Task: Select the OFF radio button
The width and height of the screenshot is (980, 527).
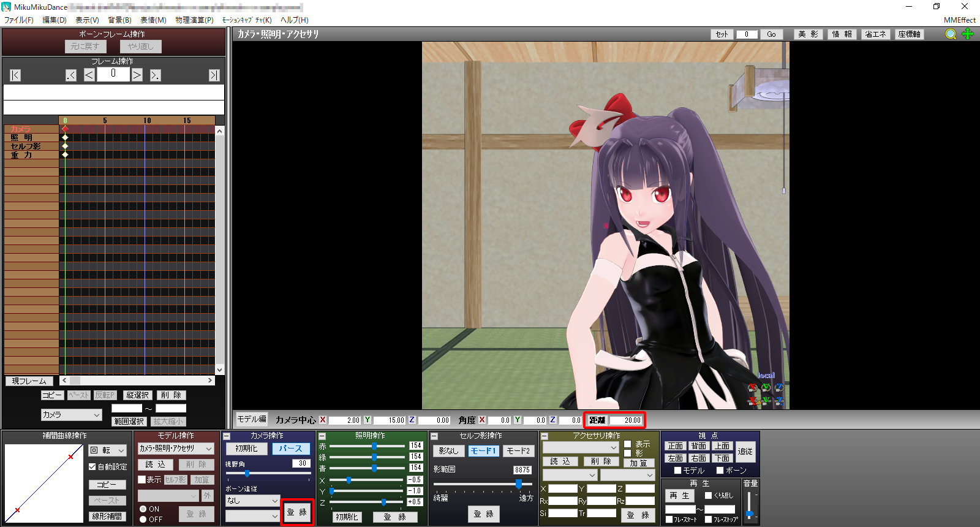Action: click(x=143, y=520)
